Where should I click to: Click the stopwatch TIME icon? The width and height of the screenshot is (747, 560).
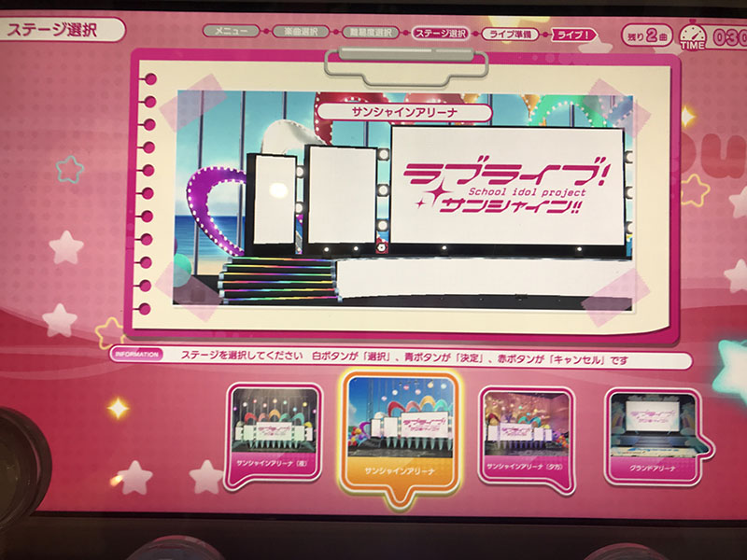(x=693, y=36)
